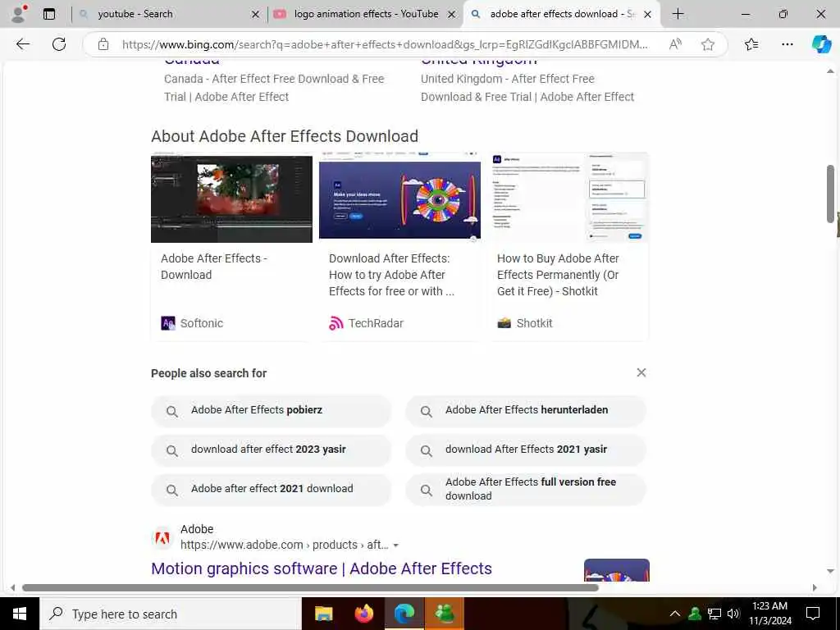Click the taskbar Type here to search box

pyautogui.click(x=171, y=614)
